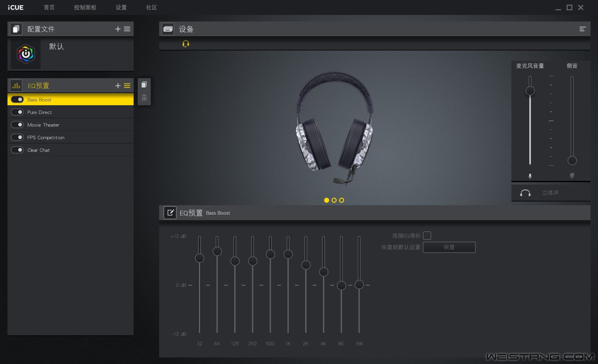Select the first yellow carousel dot

tap(326, 200)
